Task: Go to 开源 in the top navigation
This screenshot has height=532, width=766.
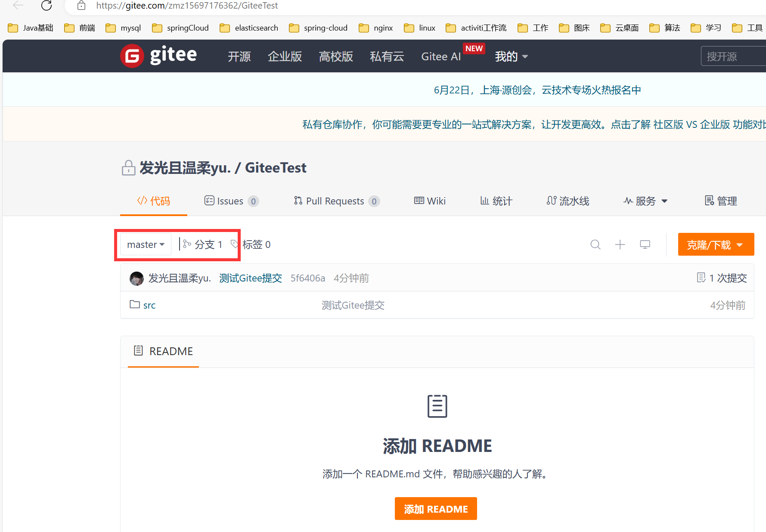Action: click(x=239, y=57)
